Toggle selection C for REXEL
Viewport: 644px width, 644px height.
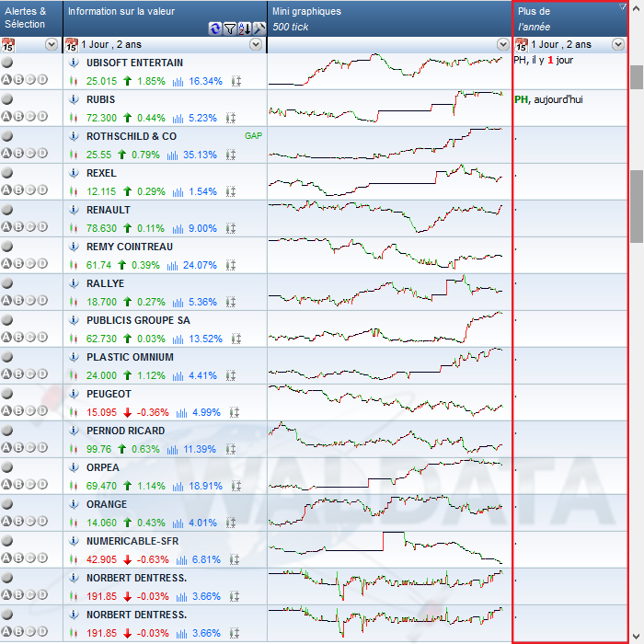point(30,190)
